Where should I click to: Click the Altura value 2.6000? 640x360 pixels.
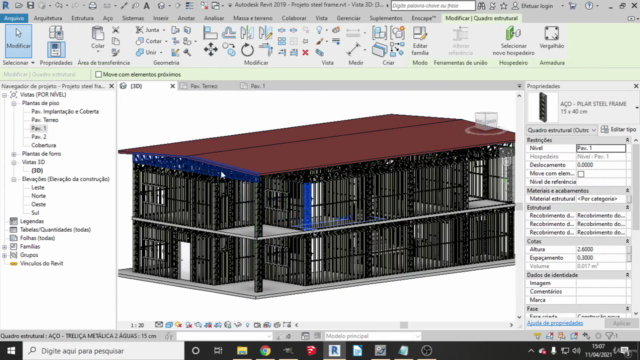pos(601,249)
